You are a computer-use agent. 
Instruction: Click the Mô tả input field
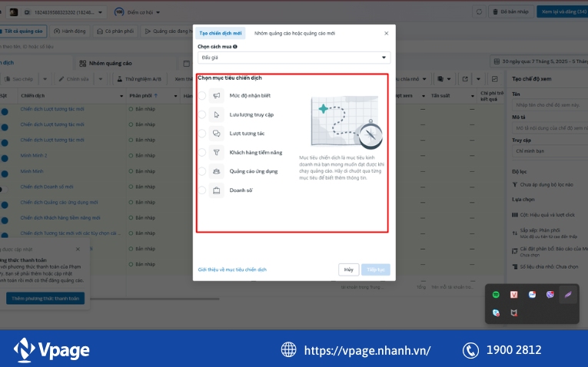tap(550, 128)
